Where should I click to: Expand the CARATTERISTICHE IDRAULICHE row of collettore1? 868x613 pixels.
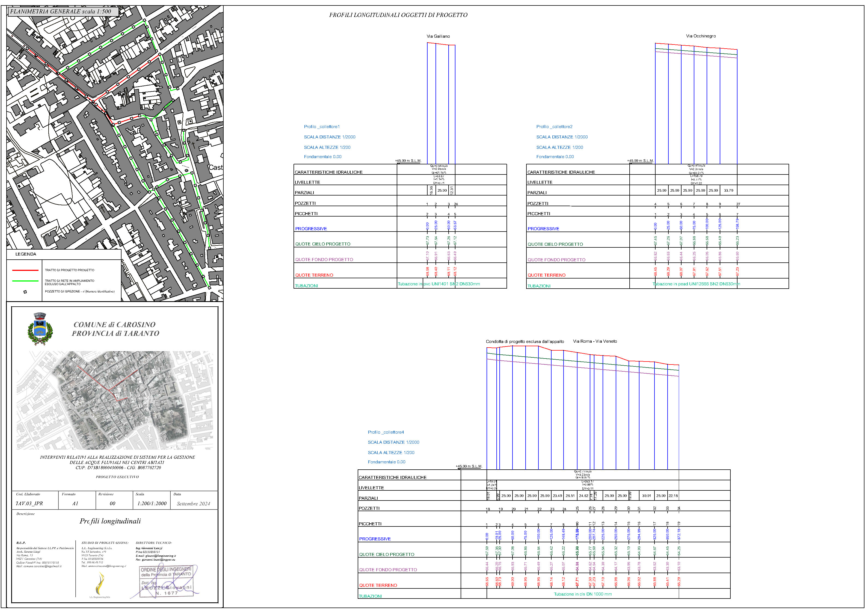pyautogui.click(x=328, y=172)
